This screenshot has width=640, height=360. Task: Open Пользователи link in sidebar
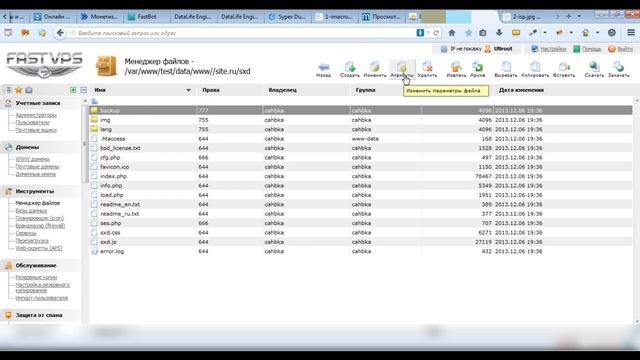(x=32, y=122)
